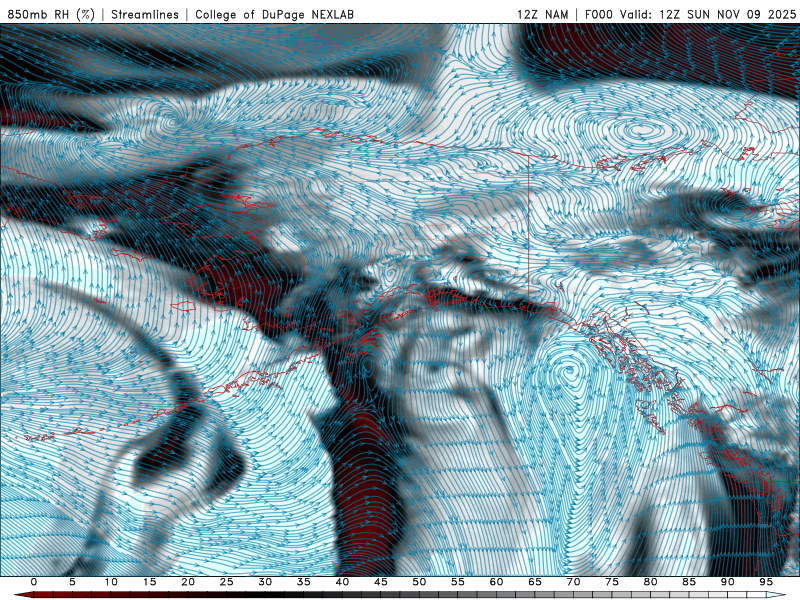Select the '12Z NAM' model run label

click(x=542, y=14)
